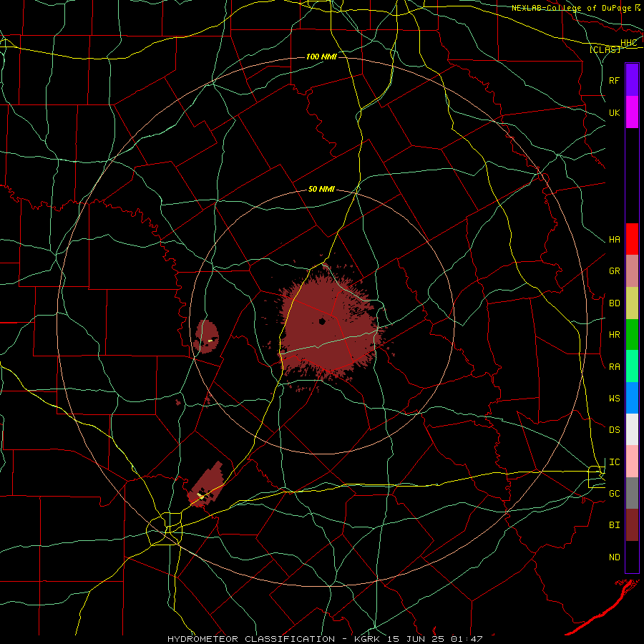Click the radar site black dot at center
The height and width of the screenshot is (644, 644).
pos(322,321)
